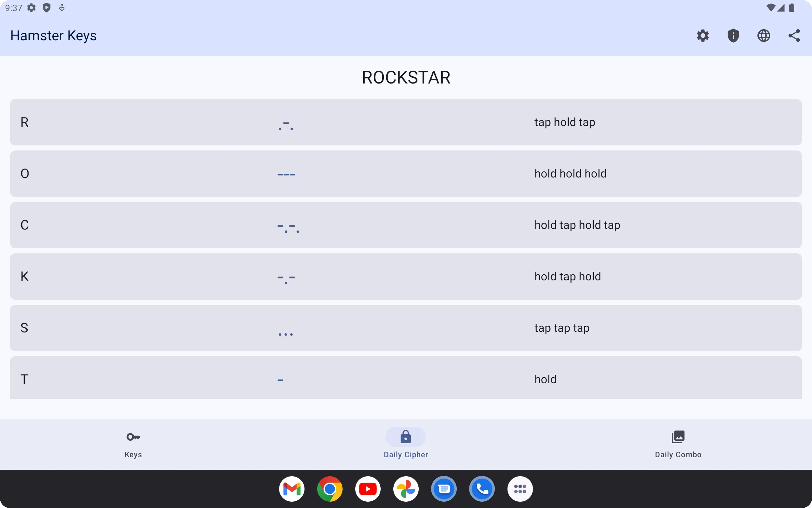Open settings gear in Hamster Keys toolbar
Image resolution: width=812 pixels, height=508 pixels.
click(x=703, y=36)
